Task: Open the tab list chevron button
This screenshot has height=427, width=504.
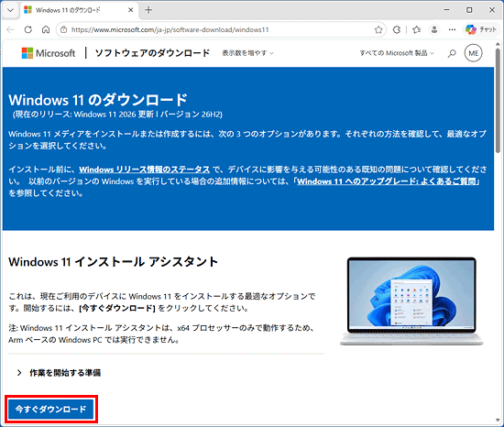Action: [10, 10]
